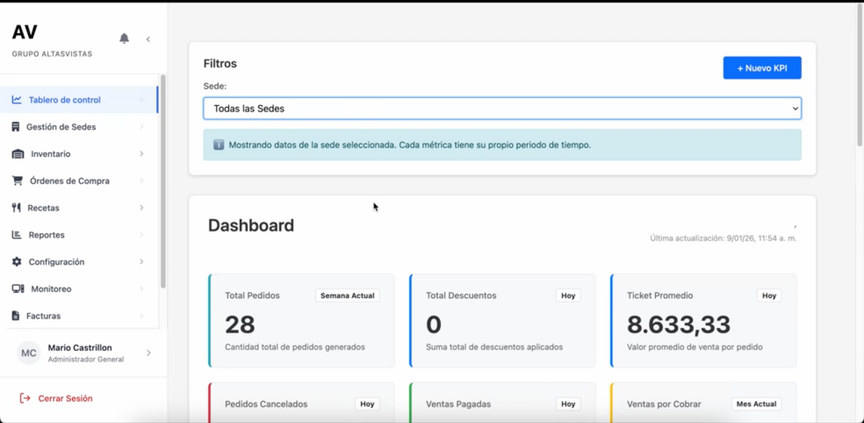This screenshot has width=864, height=423.
Task: Click the Ventas Pagadas card title
Action: tap(457, 404)
